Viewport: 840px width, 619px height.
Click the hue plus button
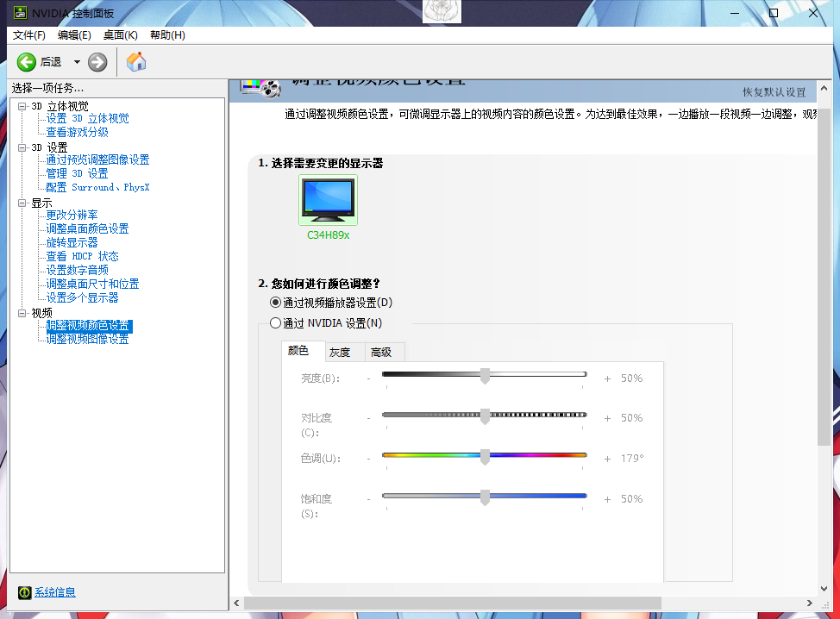607,459
